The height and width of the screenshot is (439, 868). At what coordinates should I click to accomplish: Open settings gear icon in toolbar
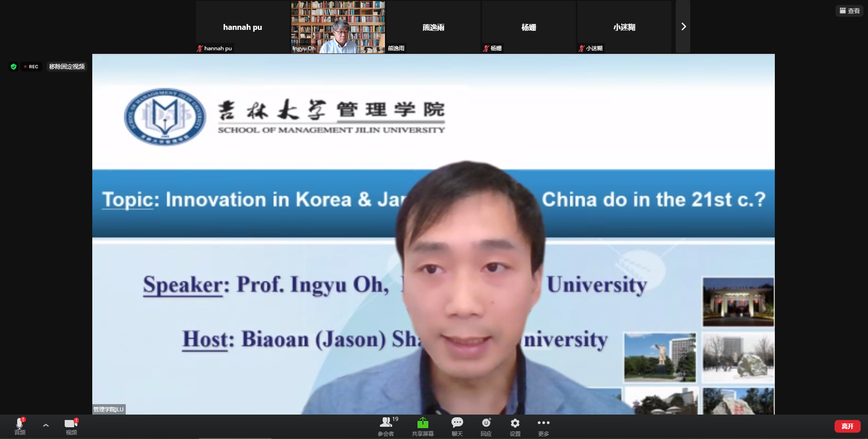[x=515, y=423]
